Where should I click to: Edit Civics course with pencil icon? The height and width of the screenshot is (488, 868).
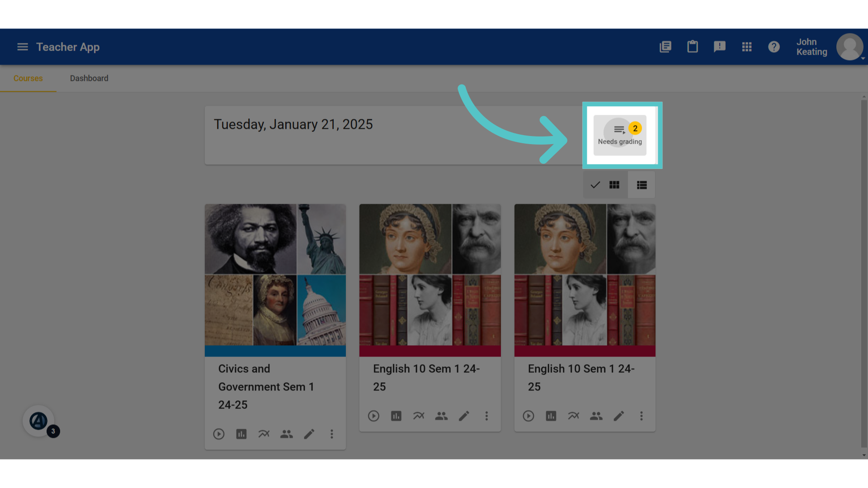pos(309,434)
